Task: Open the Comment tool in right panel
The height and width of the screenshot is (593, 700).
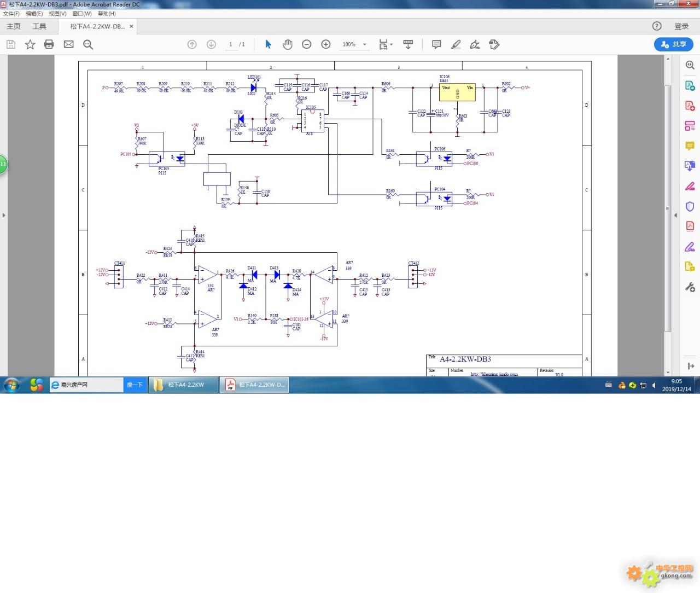Action: pyautogui.click(x=690, y=146)
